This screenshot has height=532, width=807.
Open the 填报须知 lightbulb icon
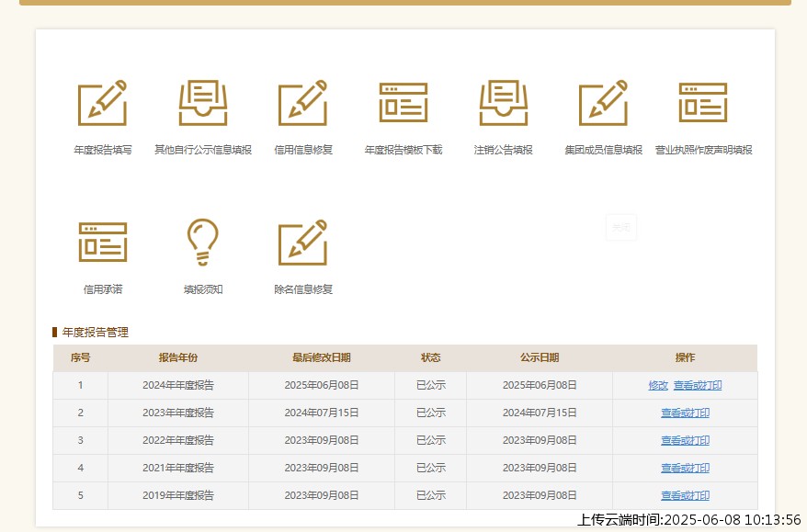203,243
